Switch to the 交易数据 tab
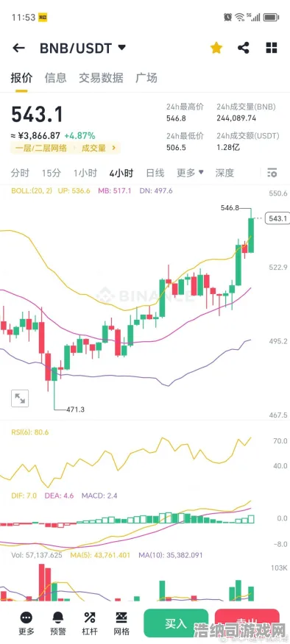290x644 pixels. (101, 78)
